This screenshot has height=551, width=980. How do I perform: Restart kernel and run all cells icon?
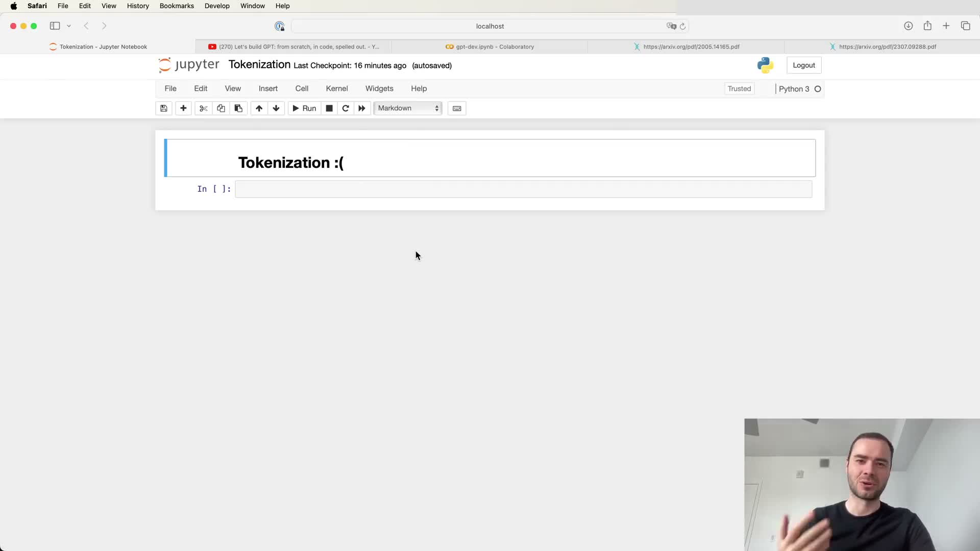(362, 108)
